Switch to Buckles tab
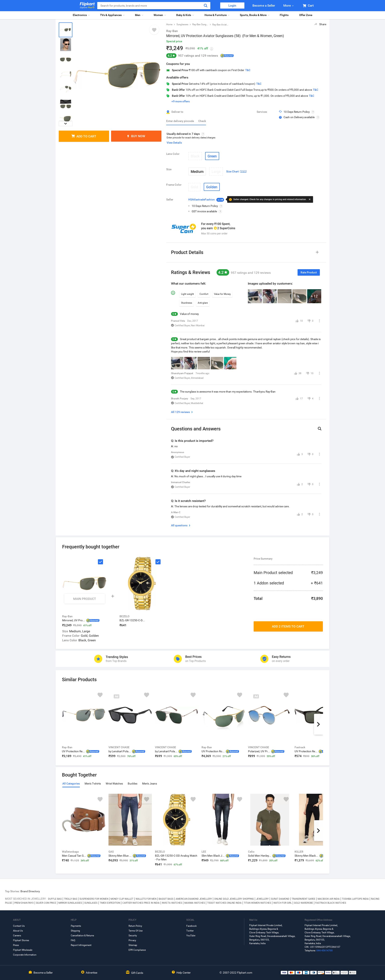 click(133, 784)
